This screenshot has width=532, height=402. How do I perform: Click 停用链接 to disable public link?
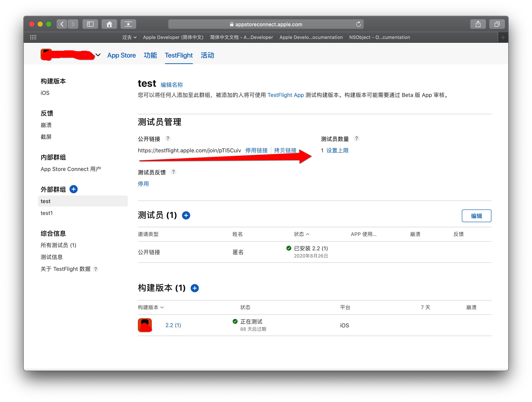256,150
